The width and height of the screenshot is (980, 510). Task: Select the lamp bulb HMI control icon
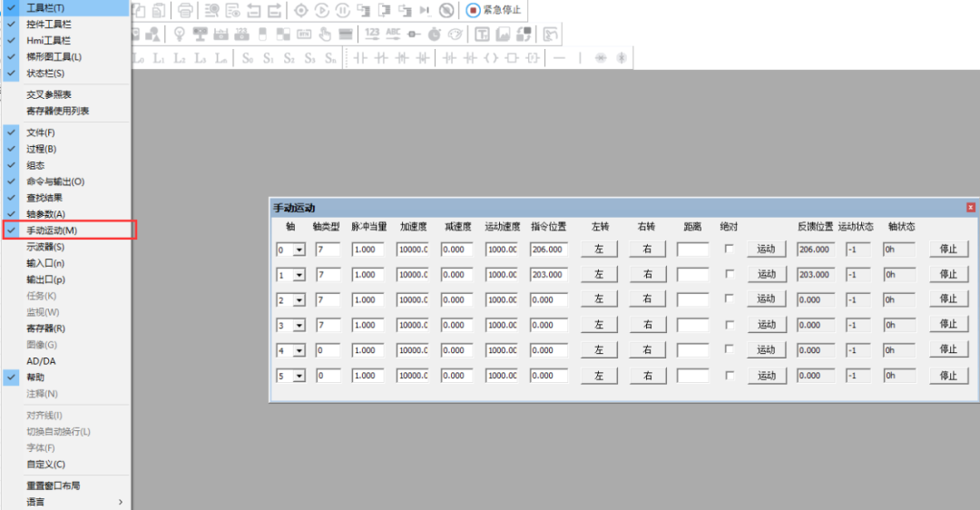tap(180, 34)
